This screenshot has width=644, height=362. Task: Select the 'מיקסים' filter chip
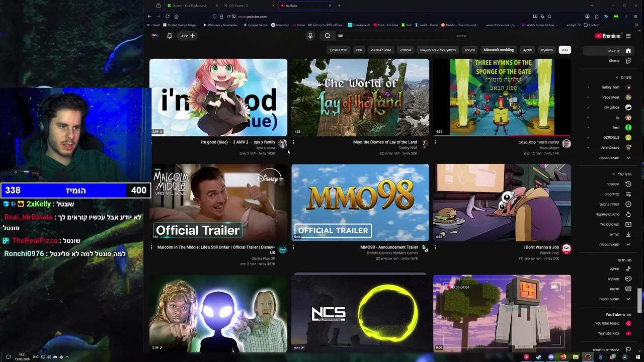(x=469, y=50)
